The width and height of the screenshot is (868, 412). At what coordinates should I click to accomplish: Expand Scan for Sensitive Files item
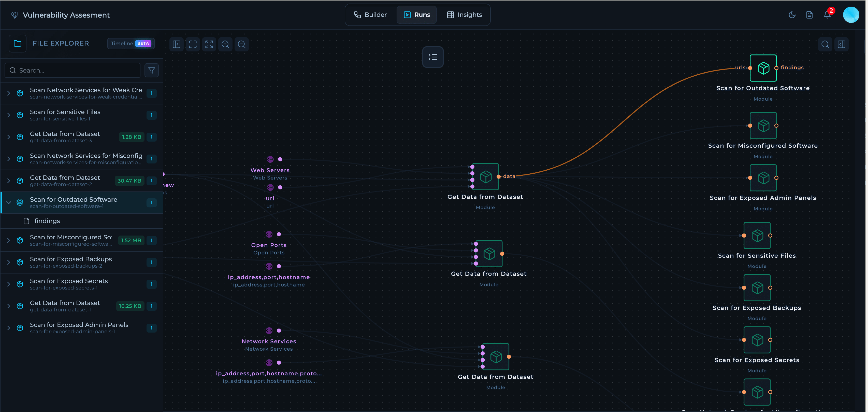point(9,115)
